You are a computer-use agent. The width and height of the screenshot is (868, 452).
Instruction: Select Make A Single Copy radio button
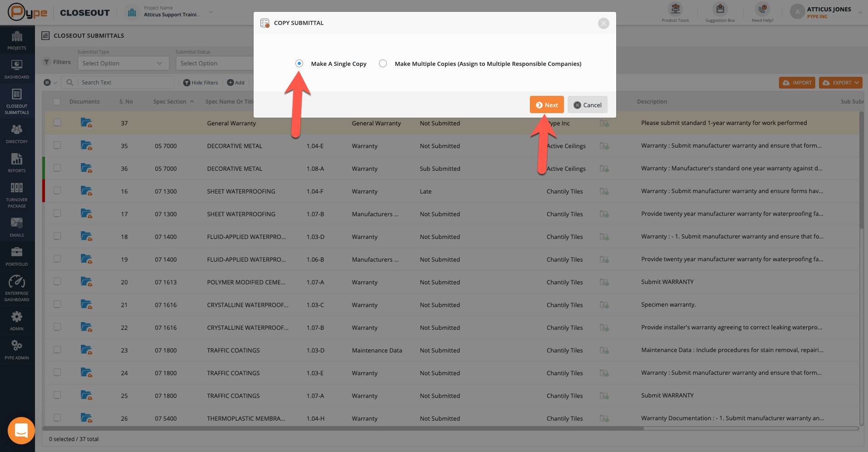coord(299,64)
